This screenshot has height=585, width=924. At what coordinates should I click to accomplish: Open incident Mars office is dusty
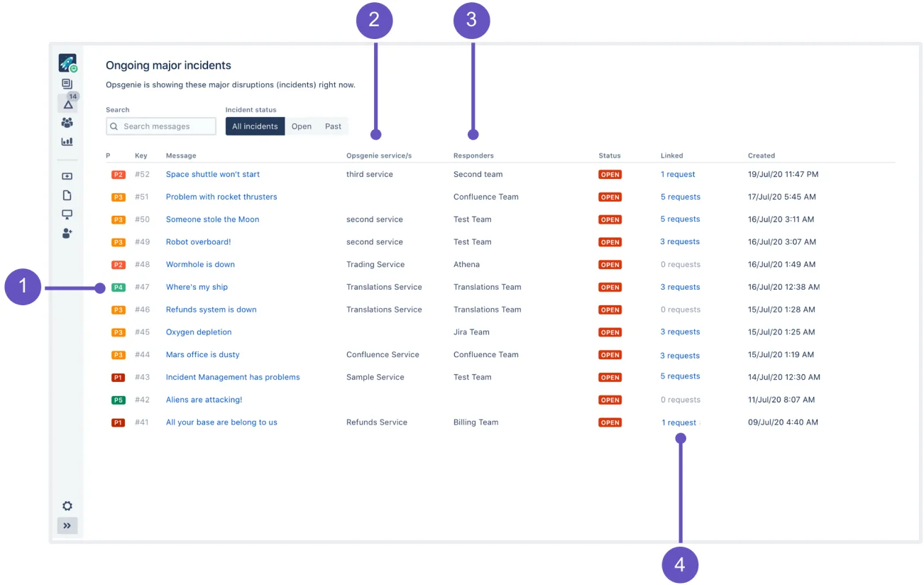203,354
